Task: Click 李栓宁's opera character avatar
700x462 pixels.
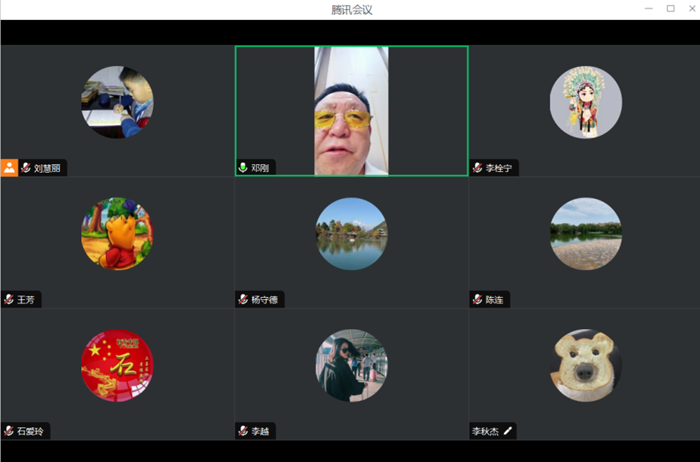Action: pyautogui.click(x=585, y=102)
